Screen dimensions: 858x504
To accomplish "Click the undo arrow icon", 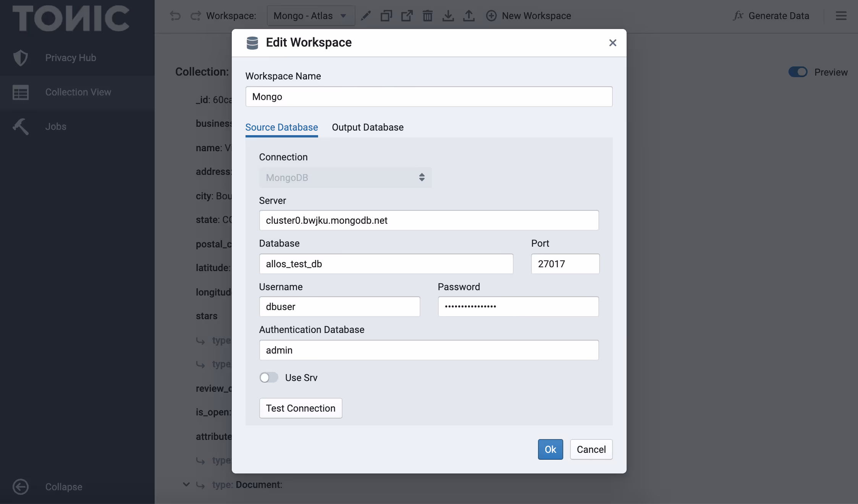I will [175, 16].
